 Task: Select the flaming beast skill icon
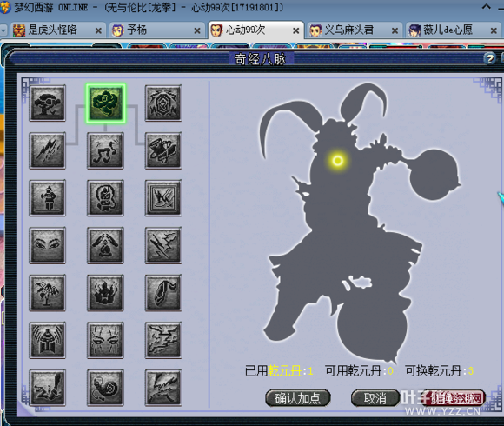click(x=105, y=293)
